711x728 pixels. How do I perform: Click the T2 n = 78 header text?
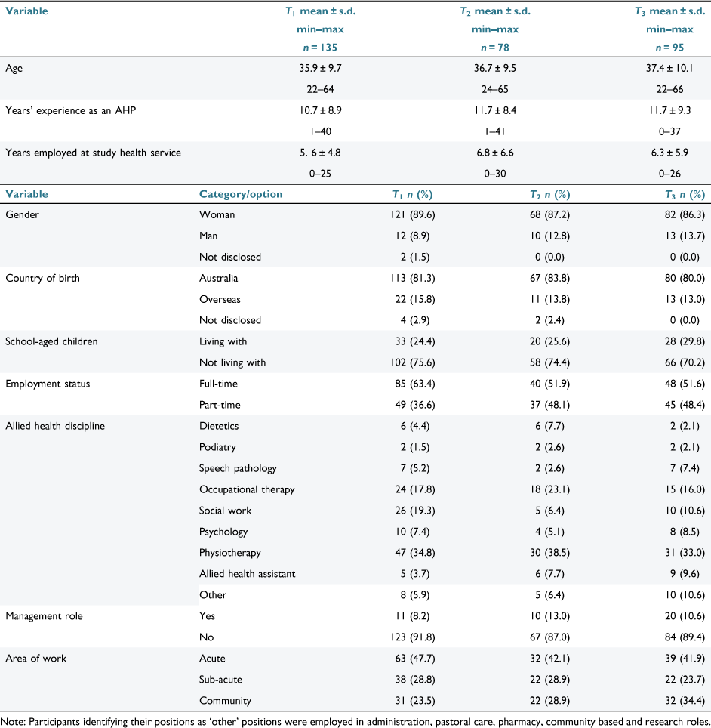[494, 48]
